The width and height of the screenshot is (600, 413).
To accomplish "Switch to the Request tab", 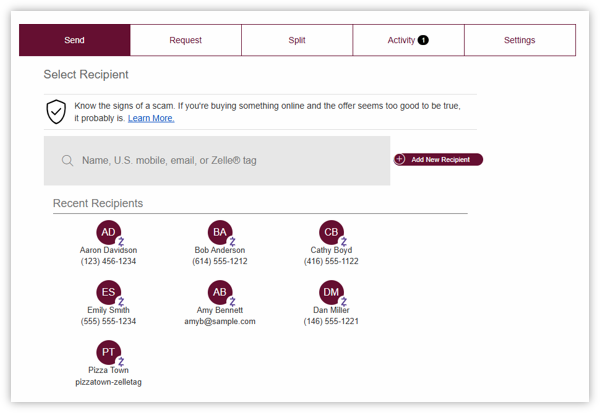I will click(x=186, y=40).
